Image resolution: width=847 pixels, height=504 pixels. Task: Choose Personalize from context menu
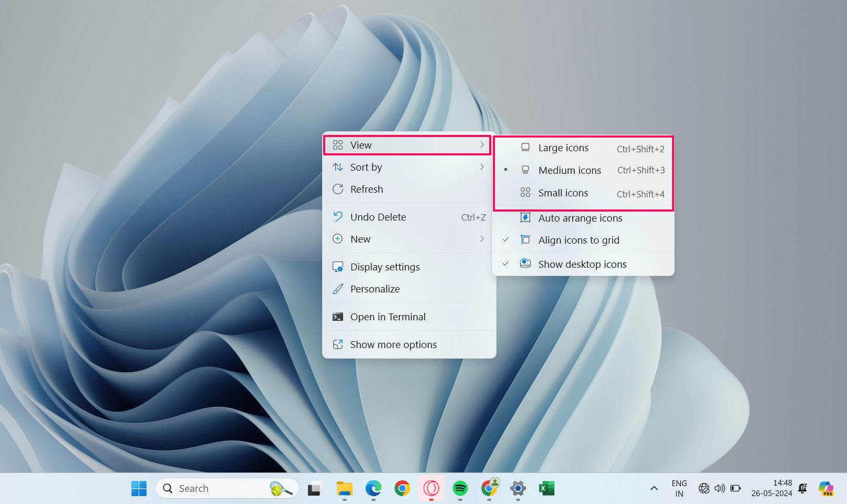pyautogui.click(x=375, y=289)
